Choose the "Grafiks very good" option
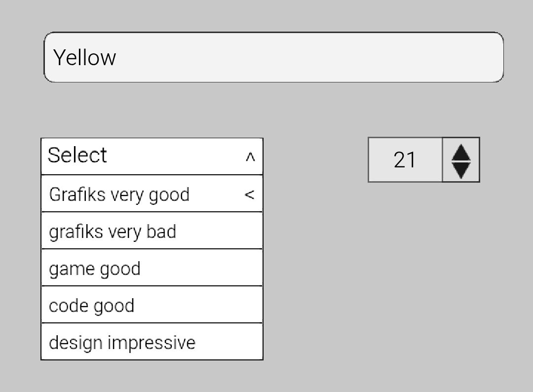 pyautogui.click(x=119, y=195)
